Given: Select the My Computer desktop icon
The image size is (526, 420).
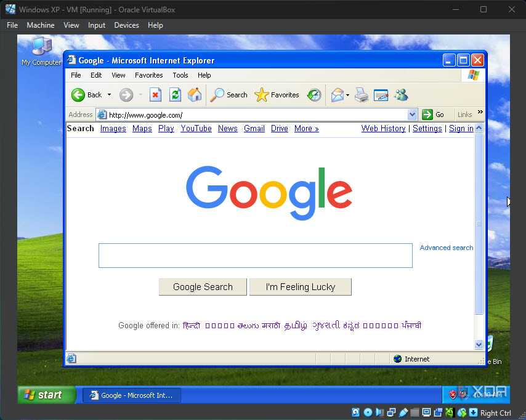Looking at the screenshot, I should [41, 51].
